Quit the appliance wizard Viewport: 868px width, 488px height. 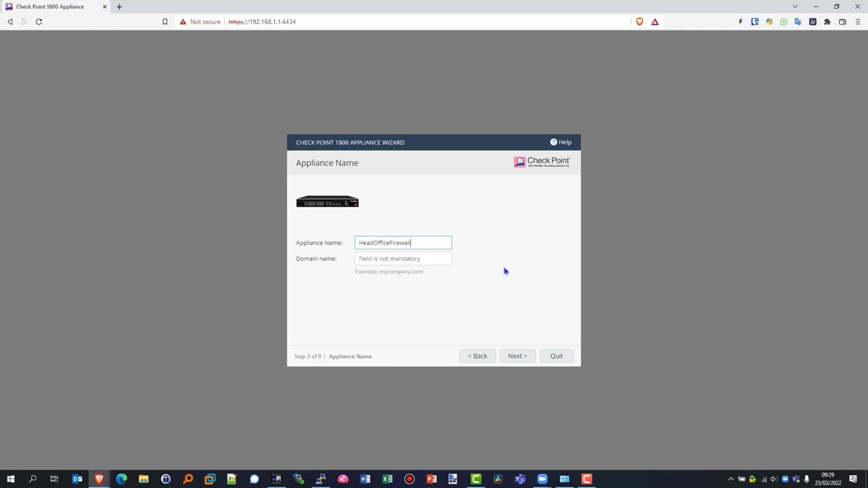pyautogui.click(x=556, y=356)
